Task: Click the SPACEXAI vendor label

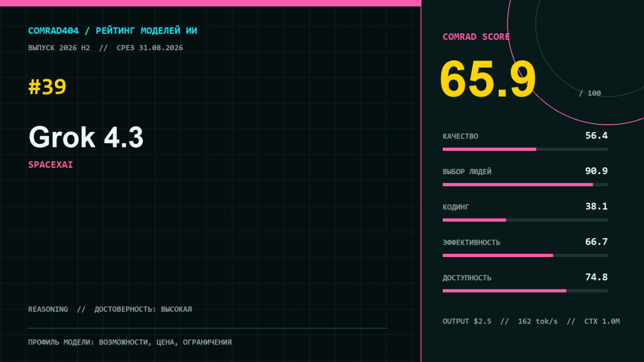Action: tap(50, 165)
